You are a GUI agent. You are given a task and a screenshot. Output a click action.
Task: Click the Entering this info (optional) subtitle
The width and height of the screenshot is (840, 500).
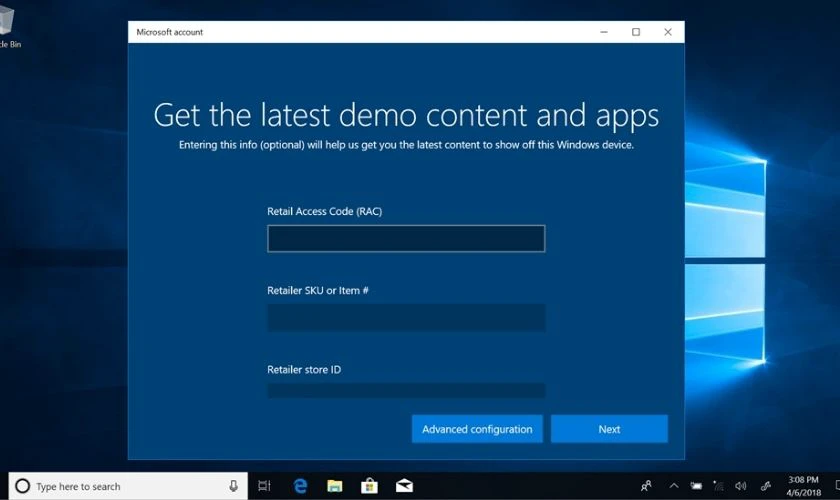[406, 145]
